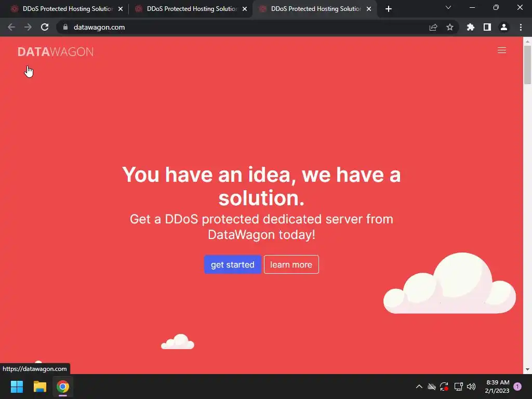Open the Chrome profile menu
532x399 pixels.
(504, 27)
